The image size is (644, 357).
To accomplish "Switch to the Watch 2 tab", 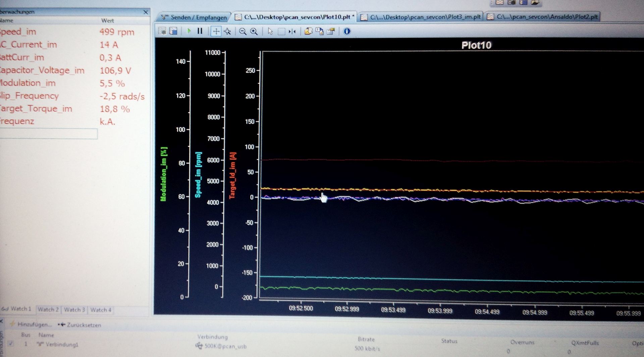I will 48,309.
